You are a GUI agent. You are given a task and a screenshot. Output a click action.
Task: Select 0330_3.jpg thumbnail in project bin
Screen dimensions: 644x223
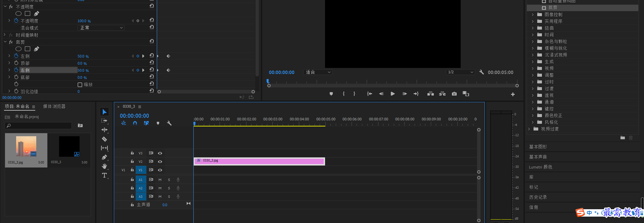point(26,146)
